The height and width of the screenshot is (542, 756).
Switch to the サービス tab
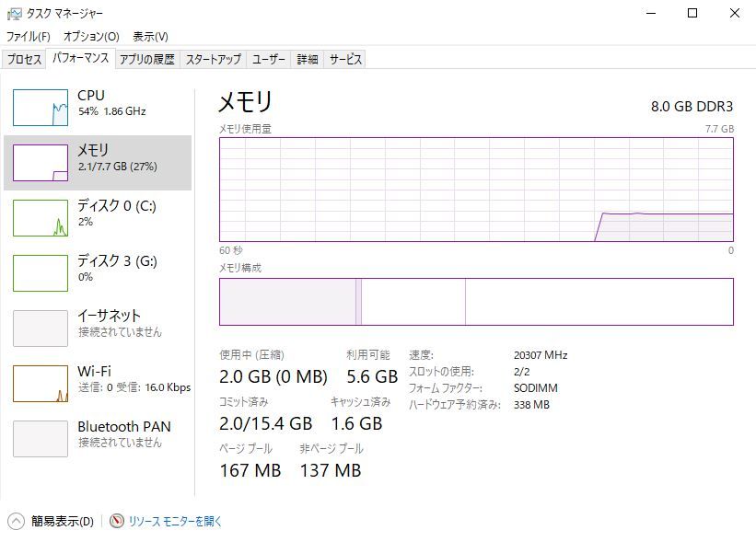tap(345, 59)
